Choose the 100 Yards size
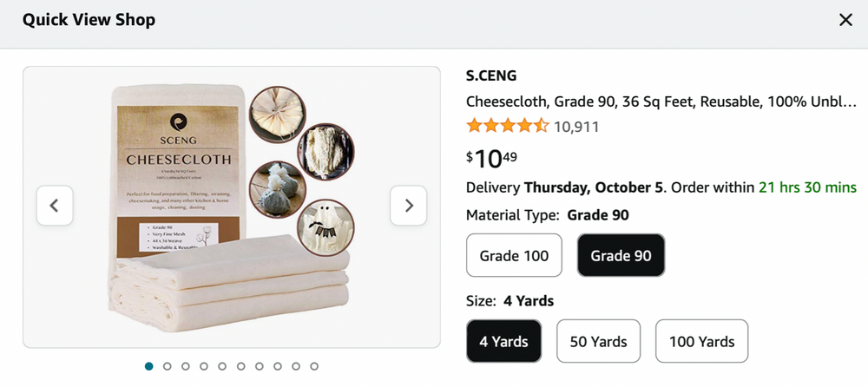This screenshot has height=387, width=868. (701, 341)
